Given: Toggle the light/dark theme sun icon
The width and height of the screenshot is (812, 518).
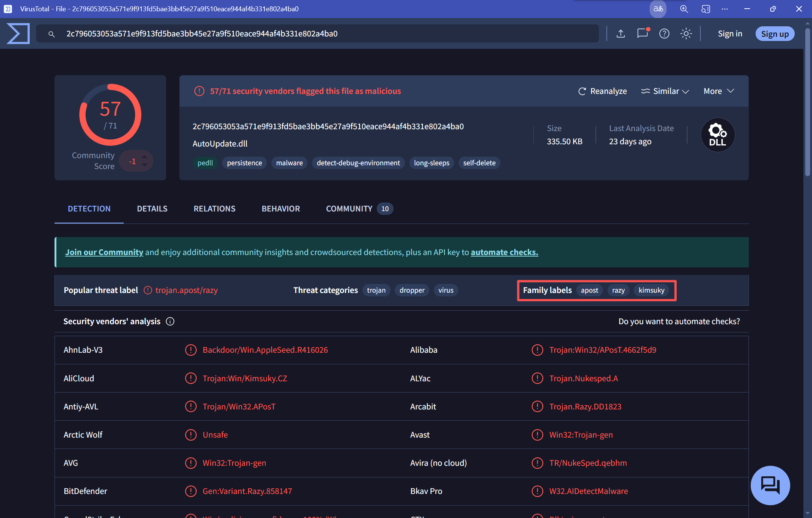Looking at the screenshot, I should coord(686,34).
